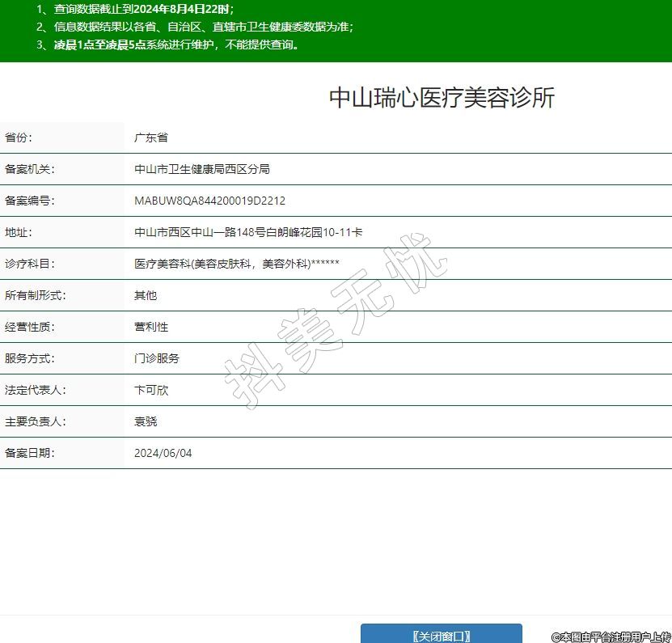This screenshot has height=643, width=672.
Task: Select the province value 广东省
Action: [151, 137]
